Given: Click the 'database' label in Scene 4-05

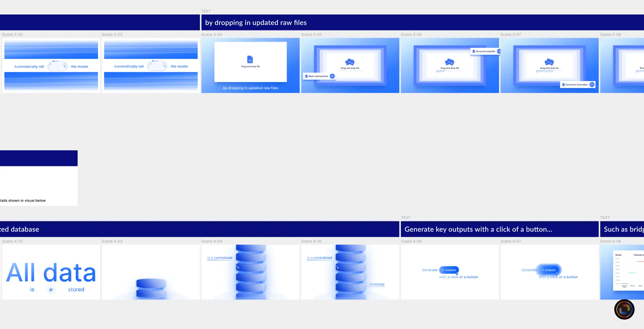Looking at the screenshot, I should pyautogui.click(x=377, y=284).
